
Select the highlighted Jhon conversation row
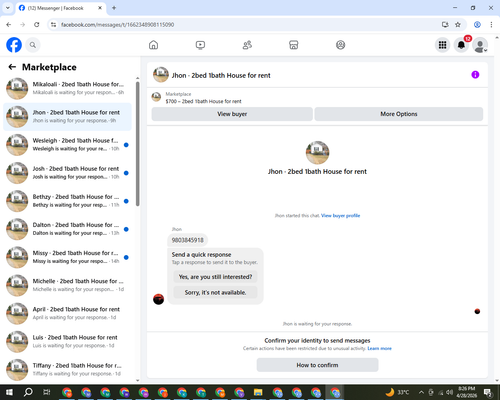coord(67,117)
